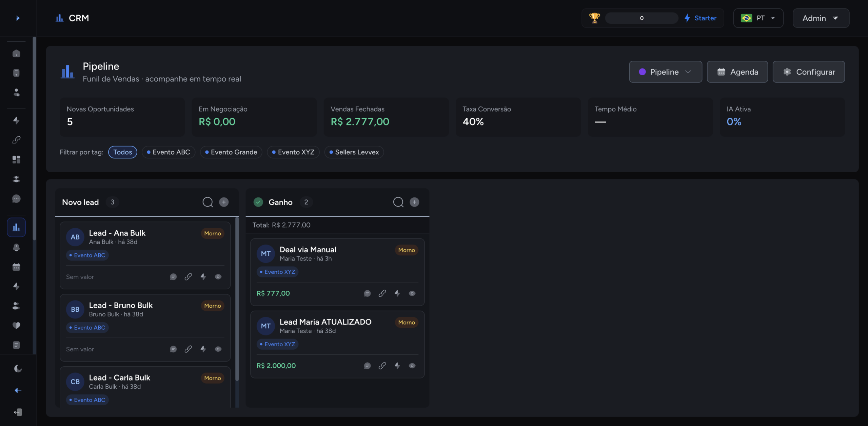Open the Agenda button

737,72
